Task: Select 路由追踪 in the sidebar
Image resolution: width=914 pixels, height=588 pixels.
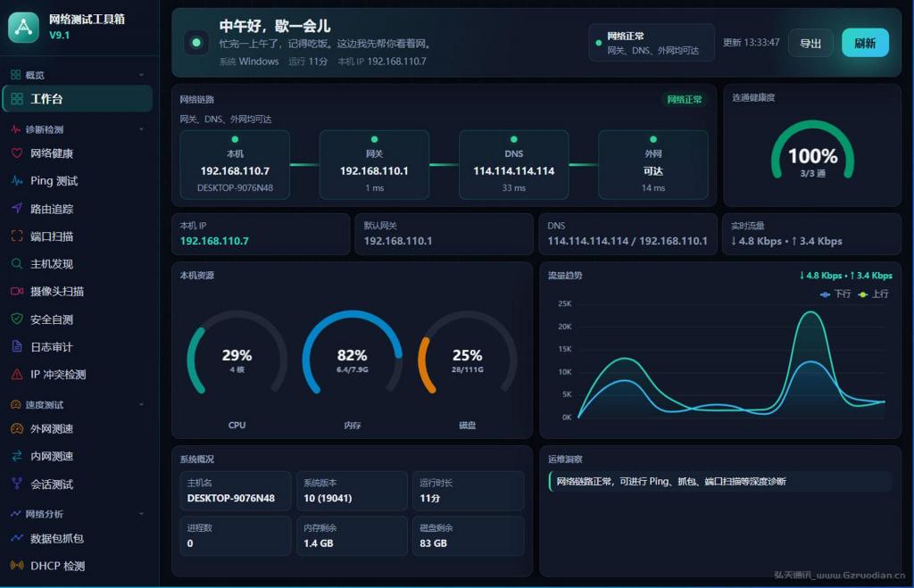Action: click(78, 209)
